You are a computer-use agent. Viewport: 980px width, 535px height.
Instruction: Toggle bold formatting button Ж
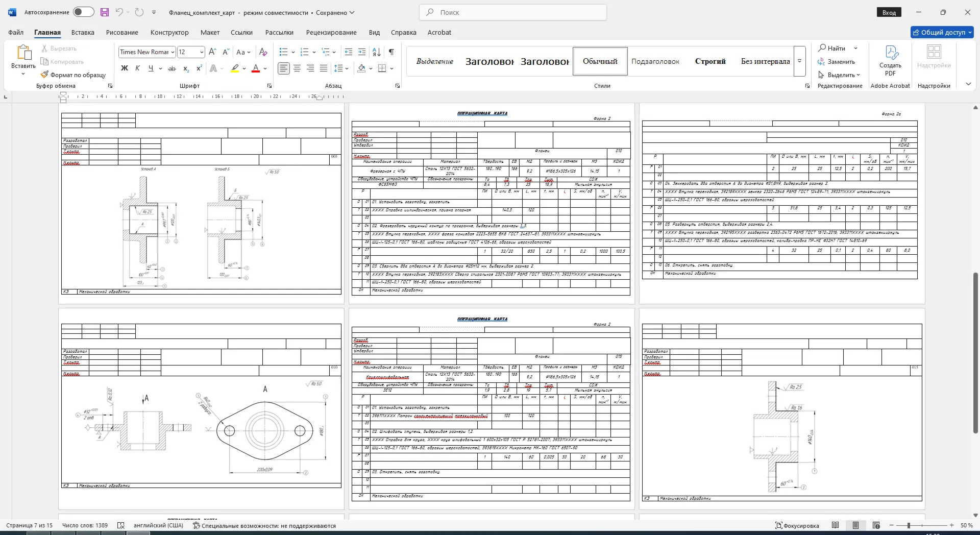point(124,68)
